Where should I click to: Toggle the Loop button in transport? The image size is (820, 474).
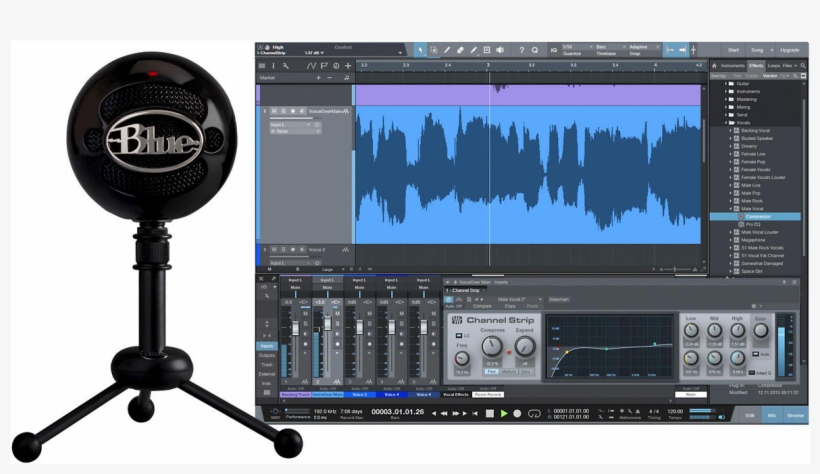534,413
